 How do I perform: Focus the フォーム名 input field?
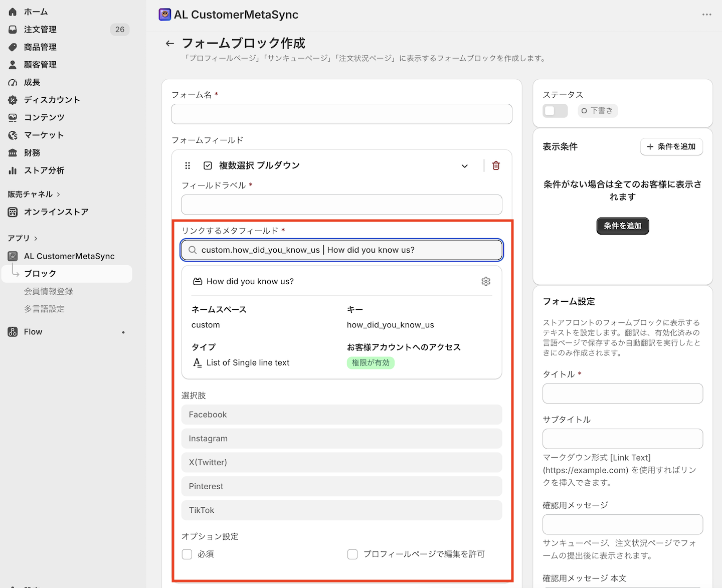coord(341,114)
